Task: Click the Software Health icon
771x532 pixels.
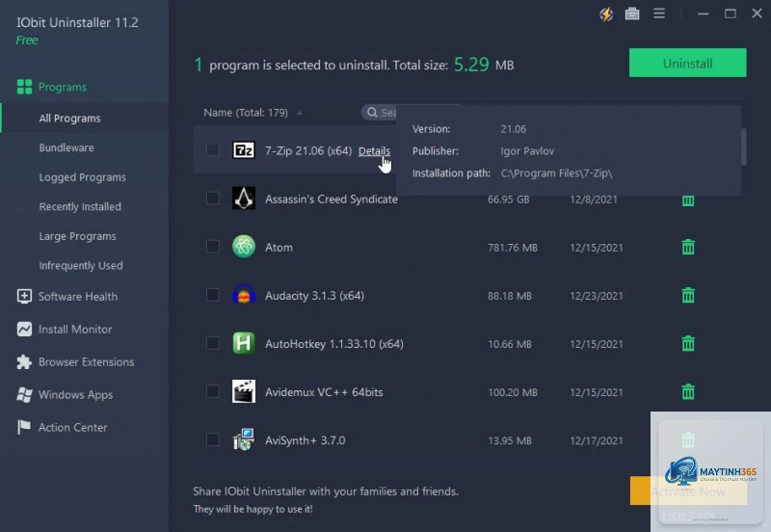Action: (x=24, y=297)
